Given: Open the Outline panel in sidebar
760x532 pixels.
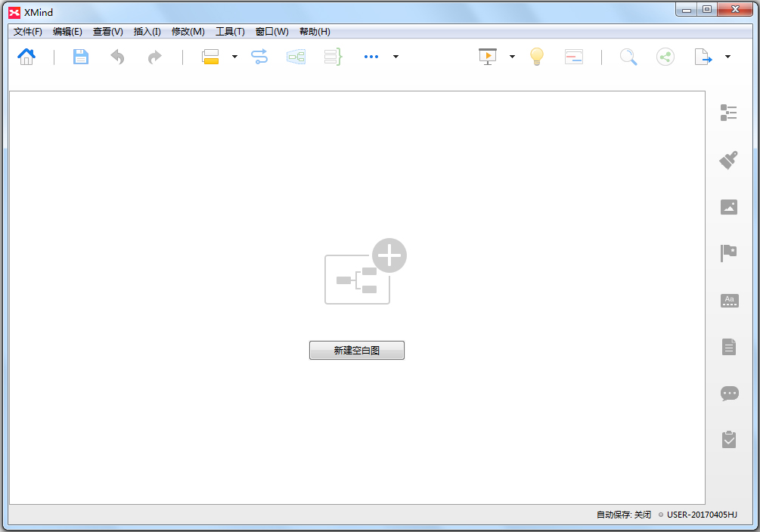Looking at the screenshot, I should coord(728,113).
